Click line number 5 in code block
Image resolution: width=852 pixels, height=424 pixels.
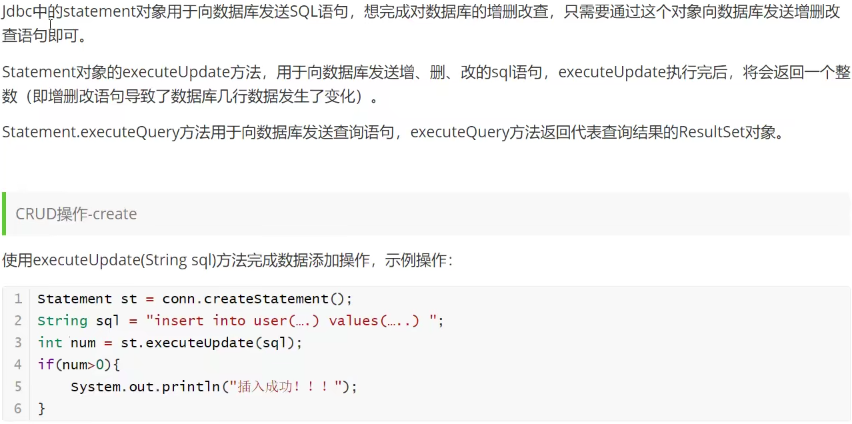pyautogui.click(x=18, y=386)
